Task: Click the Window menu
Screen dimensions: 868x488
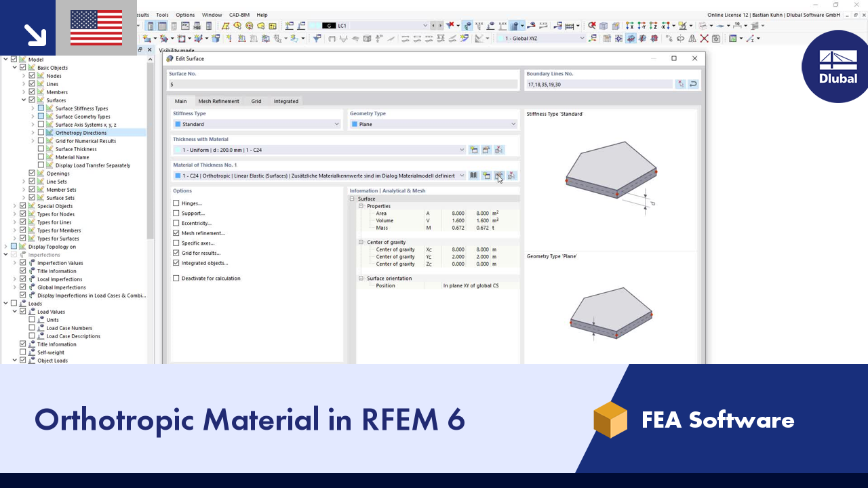Action: [212, 15]
